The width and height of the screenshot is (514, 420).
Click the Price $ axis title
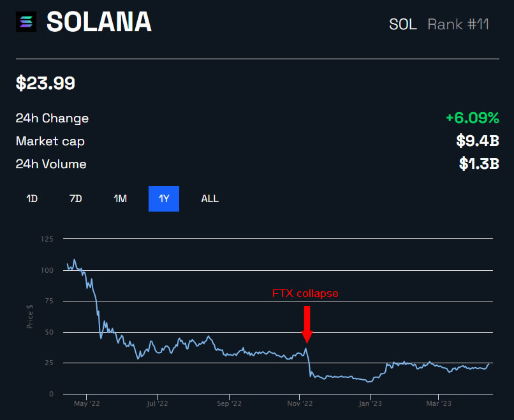pos(30,317)
